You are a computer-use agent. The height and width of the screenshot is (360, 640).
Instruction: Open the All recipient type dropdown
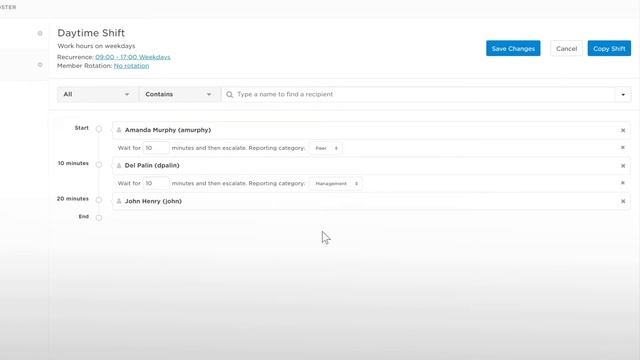[98, 94]
